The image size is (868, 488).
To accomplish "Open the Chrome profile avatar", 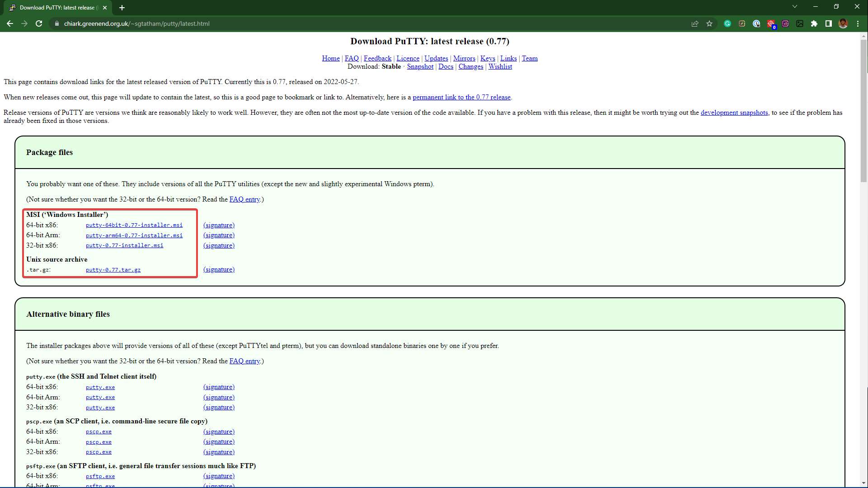I will 843,23.
